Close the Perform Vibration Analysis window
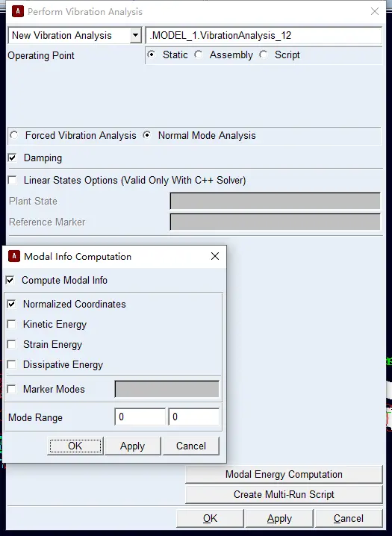 [x=375, y=11]
